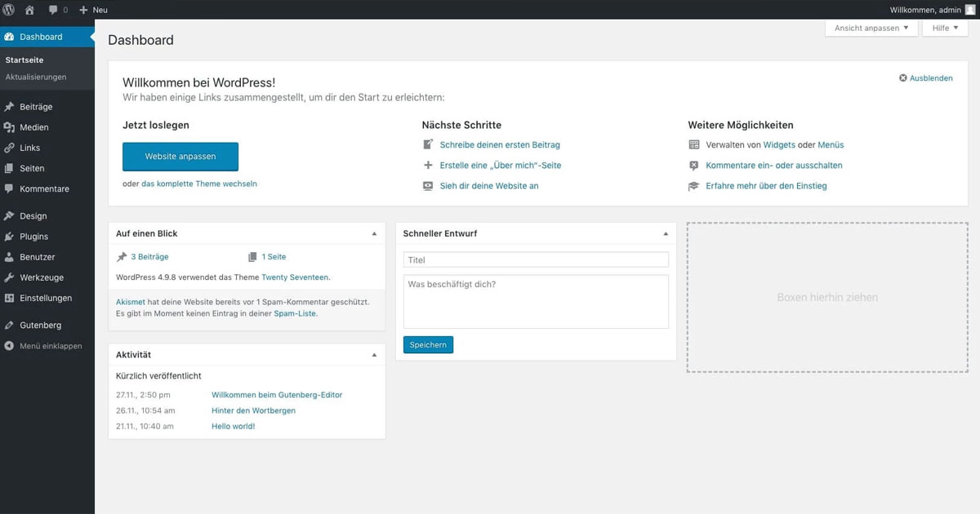Click the Plugins plug icon in sidebar
Screen dimensions: 980x514
[x=9, y=237]
